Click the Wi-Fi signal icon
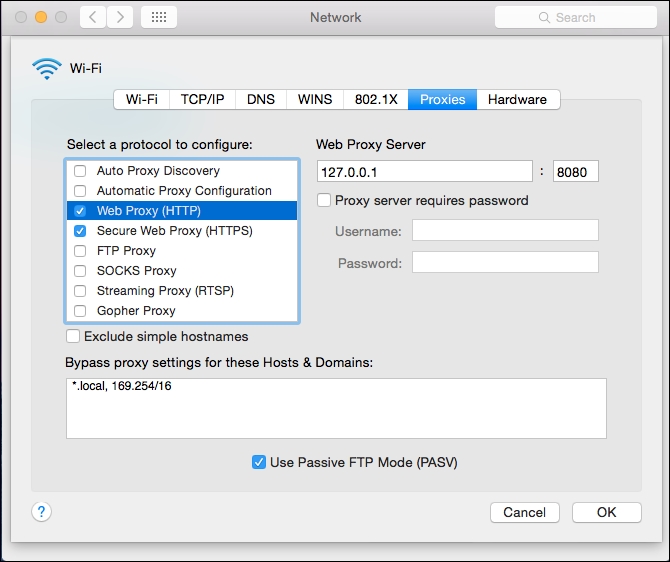 [46, 68]
